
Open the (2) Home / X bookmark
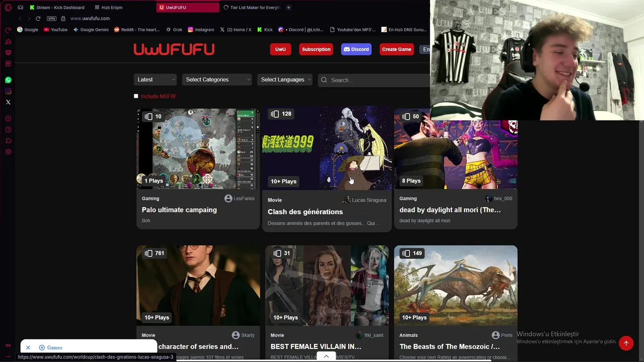pyautogui.click(x=235, y=30)
